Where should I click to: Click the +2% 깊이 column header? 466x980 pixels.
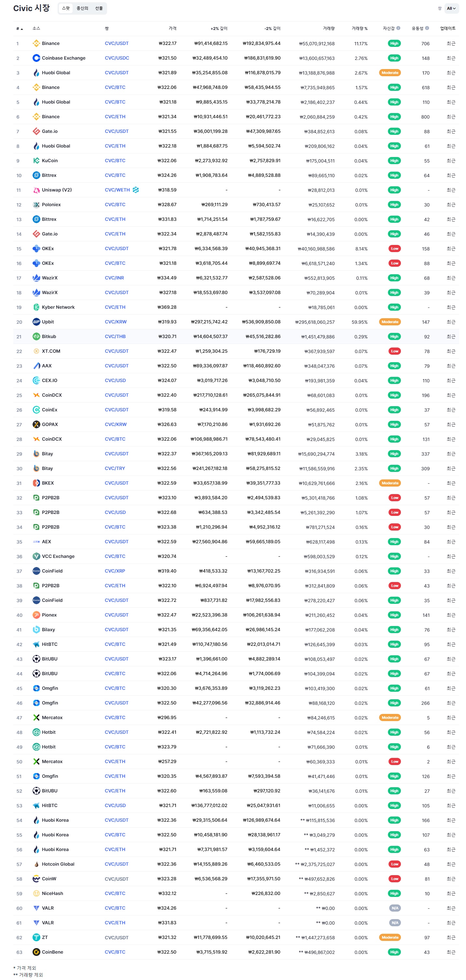tap(219, 29)
